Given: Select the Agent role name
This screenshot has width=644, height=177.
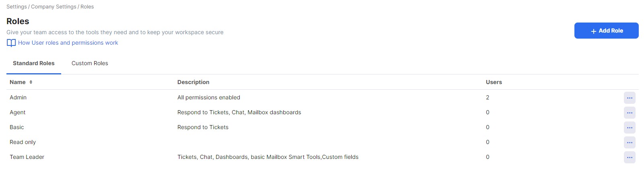Looking at the screenshot, I should [x=18, y=112].
